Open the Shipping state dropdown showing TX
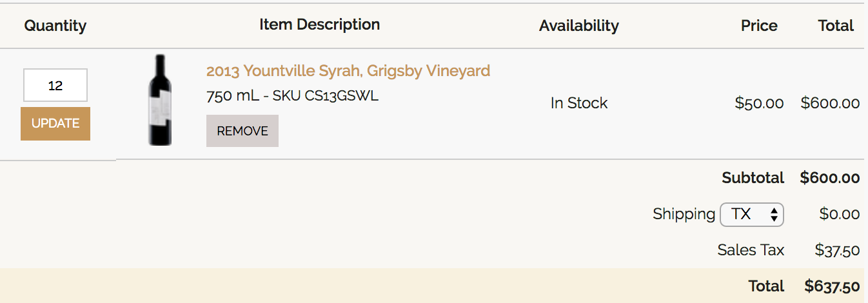868x303 pixels. tap(751, 215)
